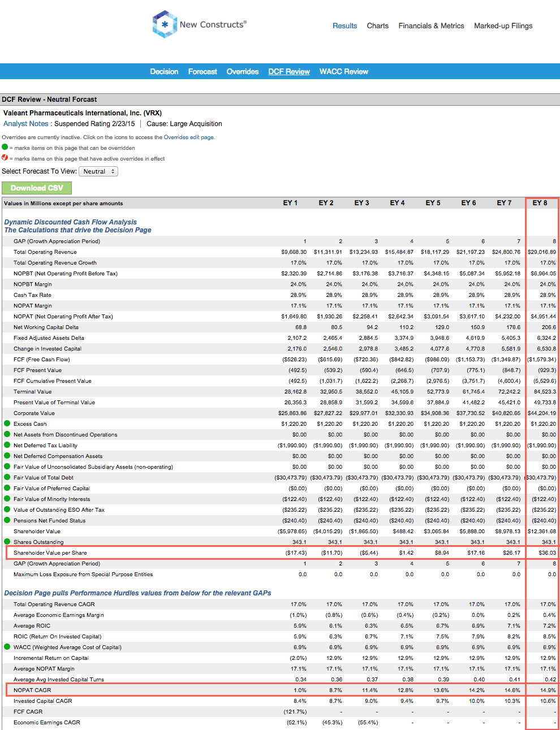Screen dimensions: 560x730
Task: Open Marked-up Filings tab
Action: click(503, 26)
